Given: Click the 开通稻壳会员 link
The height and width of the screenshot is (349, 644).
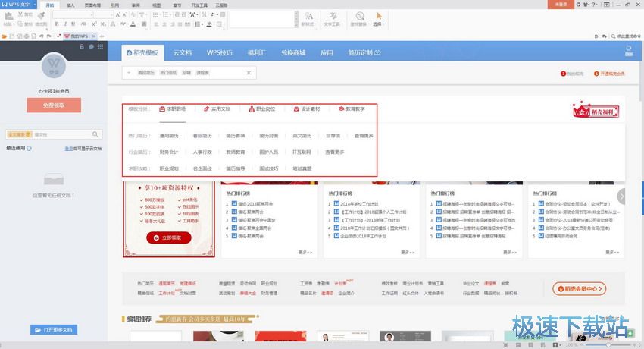Looking at the screenshot, I should pos(609,74).
